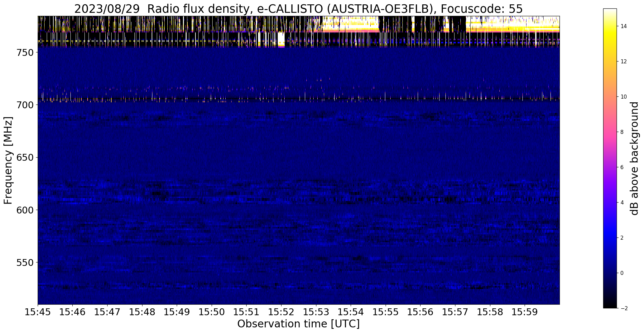Image resolution: width=644 pixels, height=333 pixels.
Task: Click the 15:52 time tick label
Action: point(281,312)
